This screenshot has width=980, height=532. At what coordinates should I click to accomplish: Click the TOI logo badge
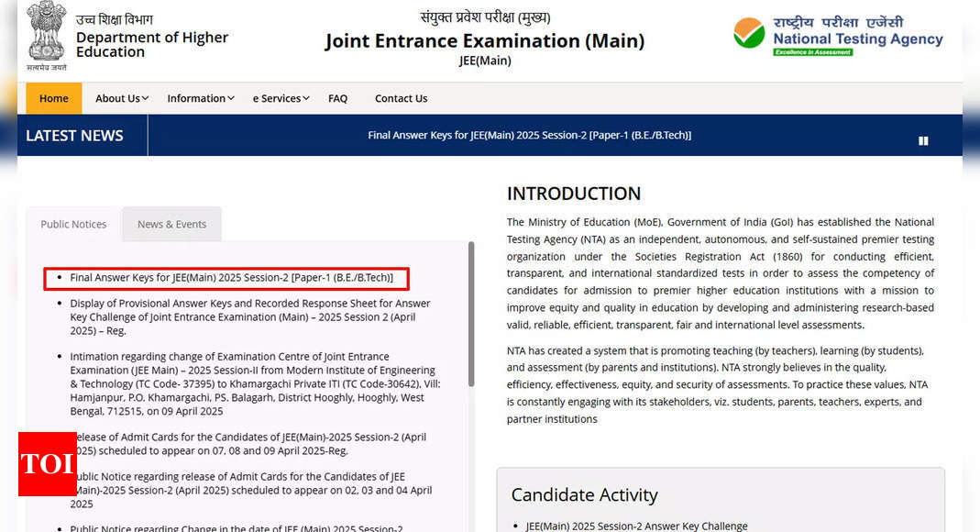(x=47, y=464)
